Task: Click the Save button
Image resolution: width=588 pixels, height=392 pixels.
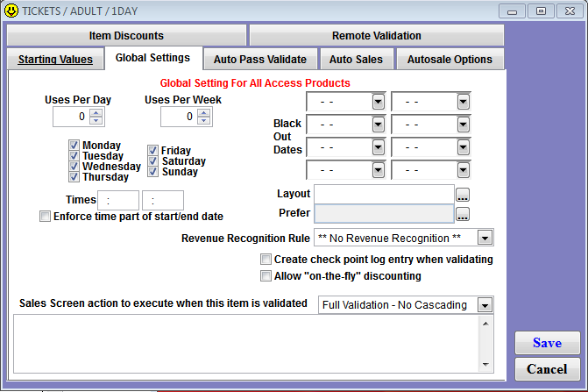Action: (547, 343)
